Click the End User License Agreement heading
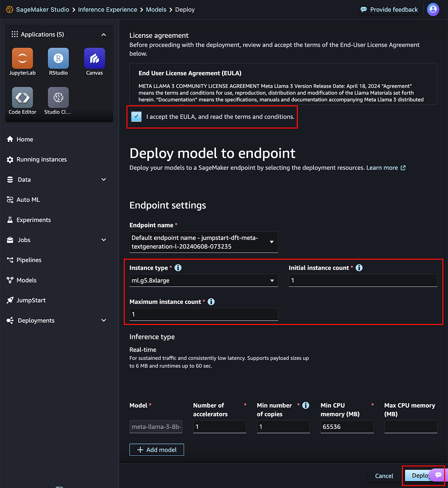Viewport: 448px width, 488px height. (x=190, y=73)
